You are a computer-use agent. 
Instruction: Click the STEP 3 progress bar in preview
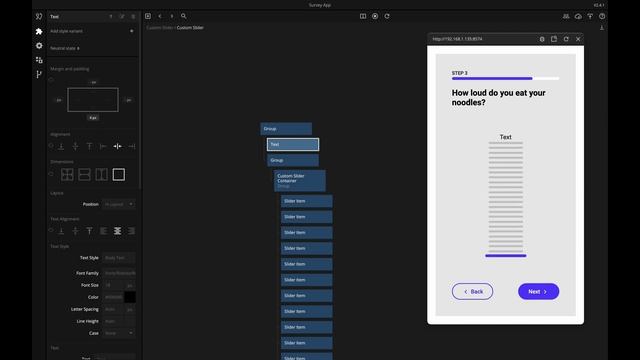tap(505, 78)
